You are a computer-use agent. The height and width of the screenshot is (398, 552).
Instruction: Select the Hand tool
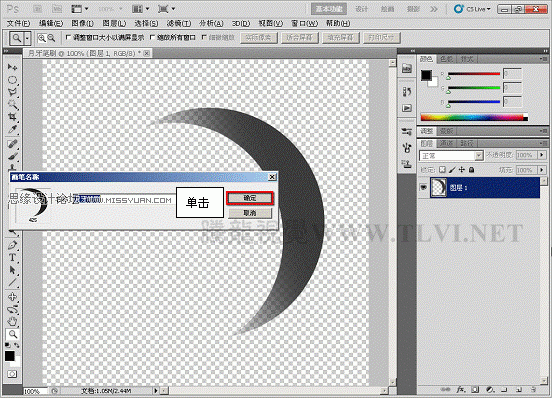[x=12, y=321]
